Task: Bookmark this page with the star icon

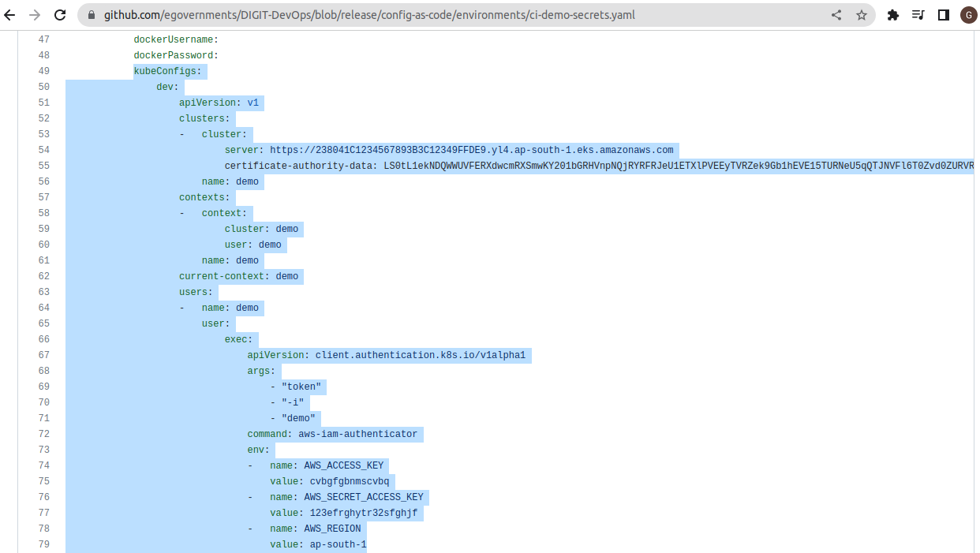Action: (862, 15)
